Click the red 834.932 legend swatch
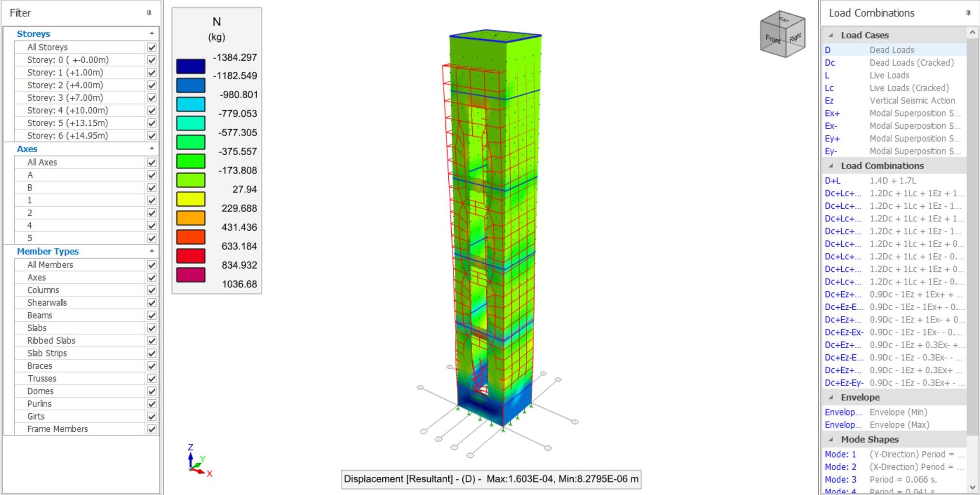This screenshot has height=495, width=980. pos(190,256)
